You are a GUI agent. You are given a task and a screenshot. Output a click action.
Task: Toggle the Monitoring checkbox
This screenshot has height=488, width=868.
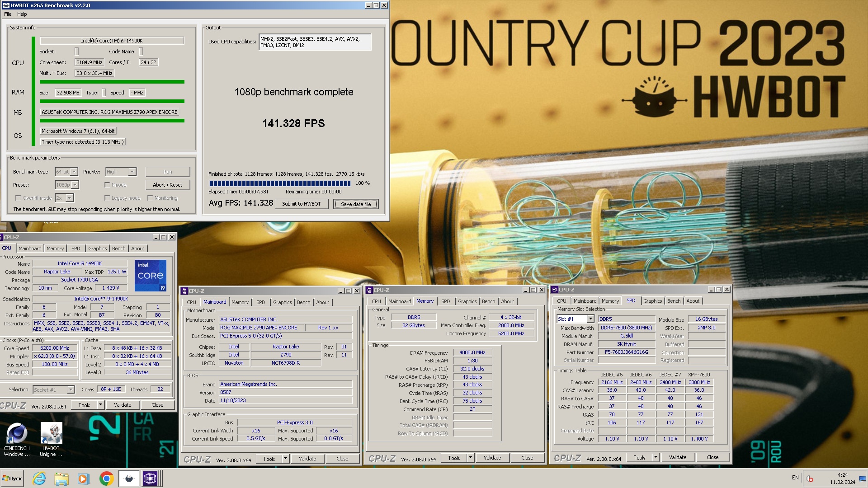(150, 198)
